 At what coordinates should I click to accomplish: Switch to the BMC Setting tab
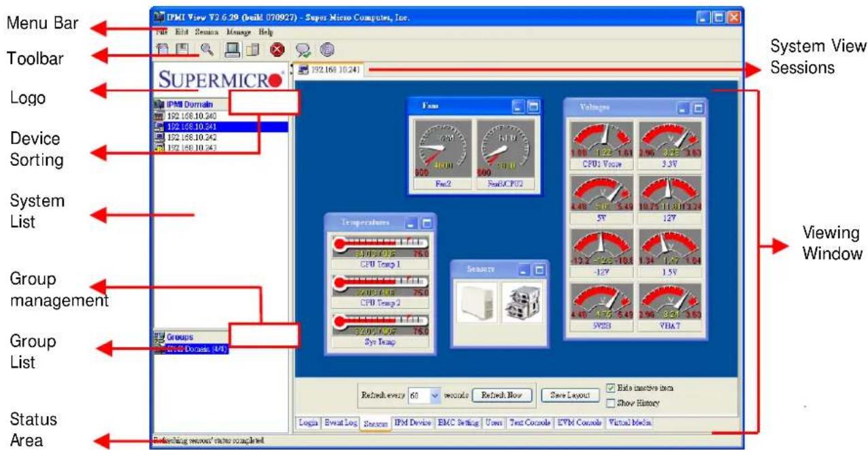(x=458, y=422)
